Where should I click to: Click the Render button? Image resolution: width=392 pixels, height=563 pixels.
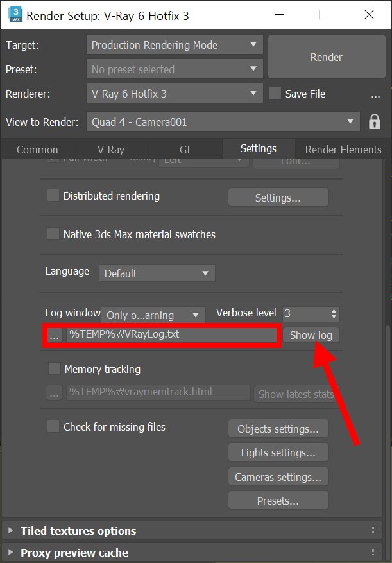(x=327, y=56)
